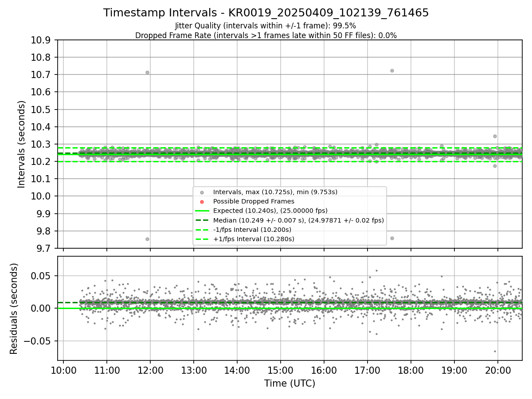Click the low outlier point near 9.76 s after 17:30
Image resolution: width=532 pixels, height=399 pixels.
tap(392, 238)
